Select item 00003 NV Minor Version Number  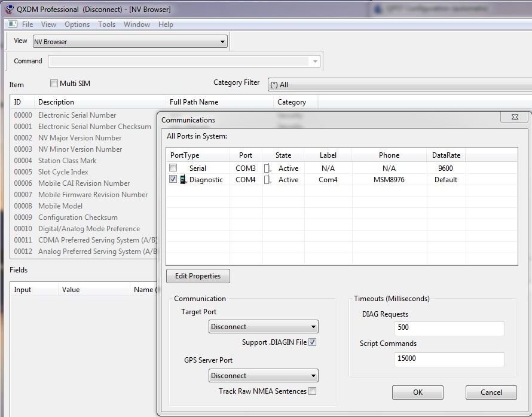pos(84,149)
